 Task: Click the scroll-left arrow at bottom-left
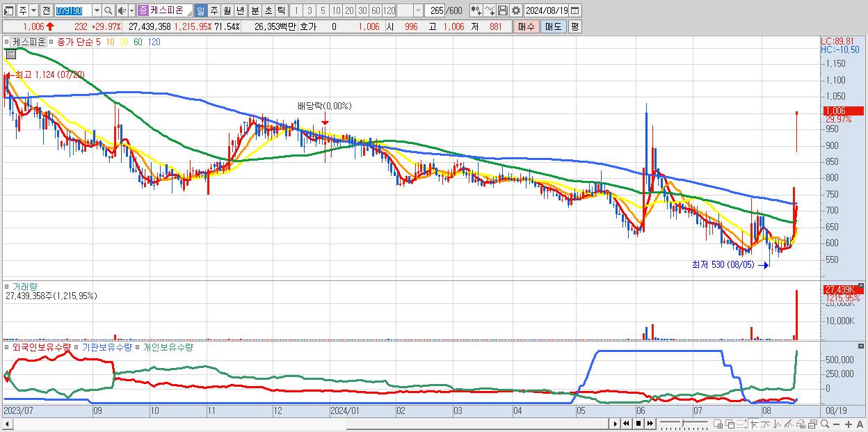tap(7, 424)
